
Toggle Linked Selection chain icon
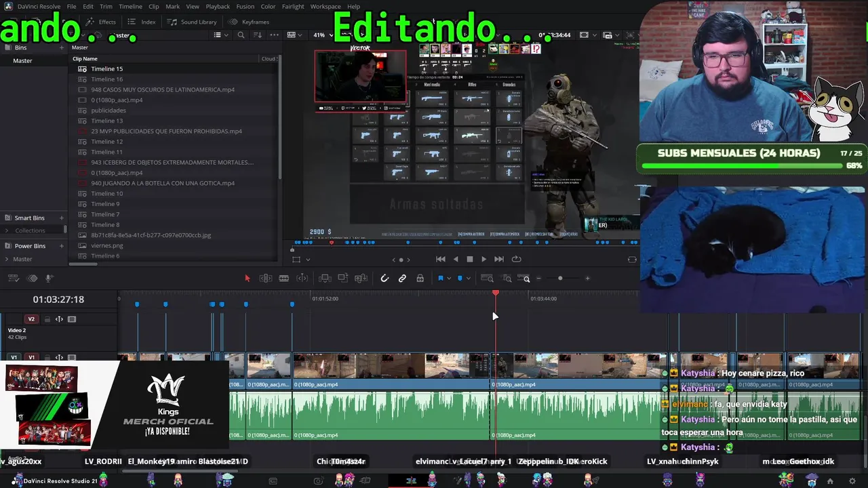coord(402,278)
